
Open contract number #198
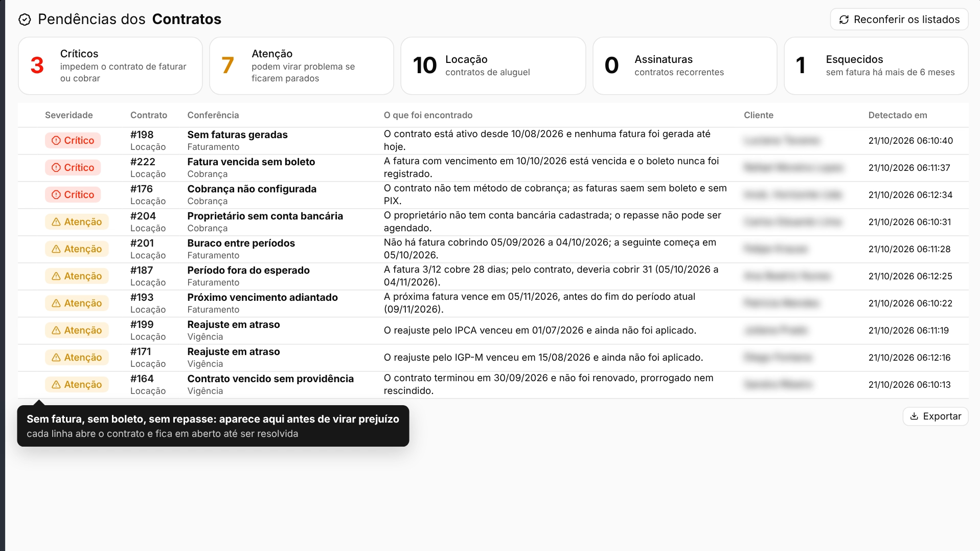click(x=142, y=135)
